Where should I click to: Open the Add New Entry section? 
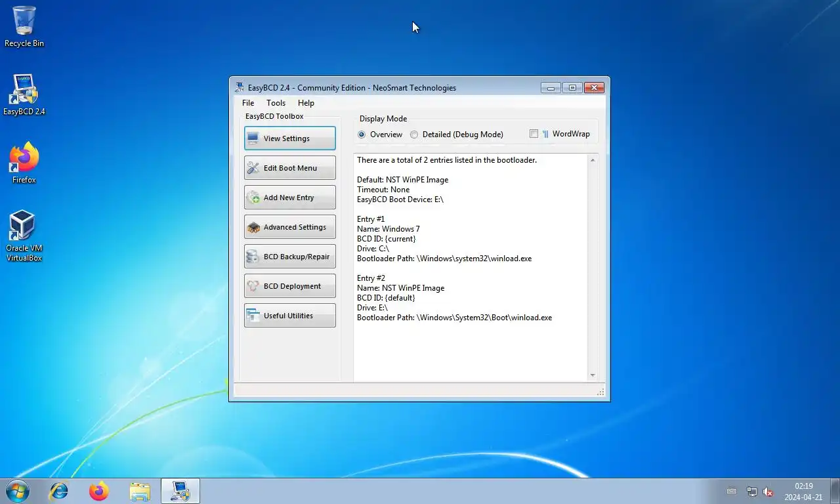[x=289, y=198]
